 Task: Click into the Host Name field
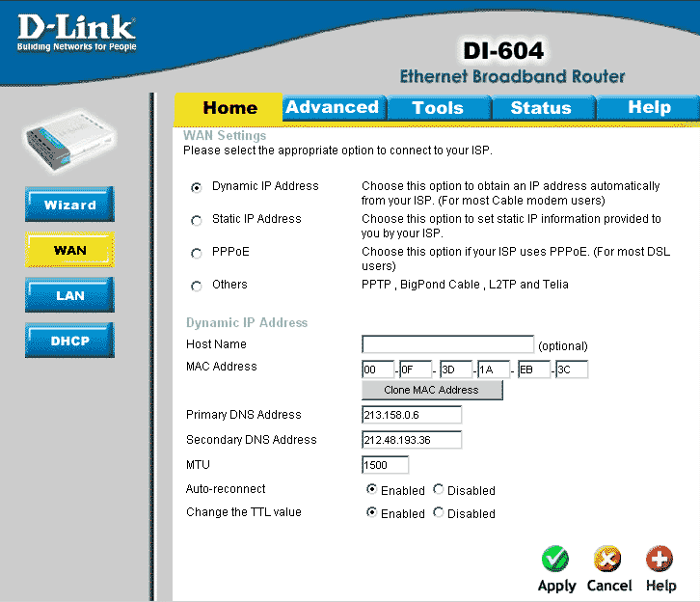447,344
